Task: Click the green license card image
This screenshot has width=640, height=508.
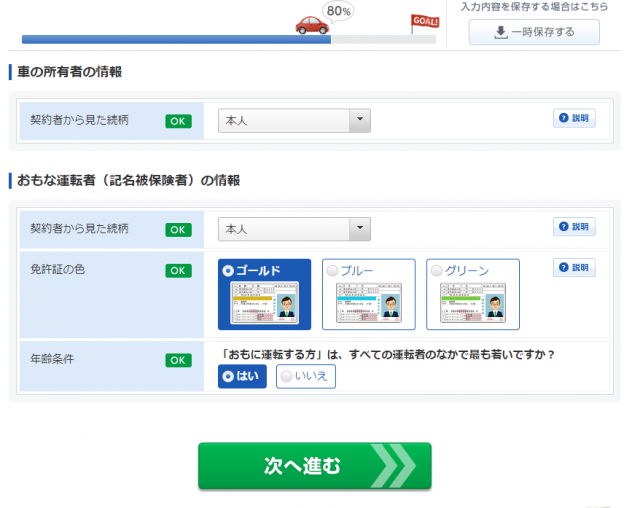Action: click(472, 303)
